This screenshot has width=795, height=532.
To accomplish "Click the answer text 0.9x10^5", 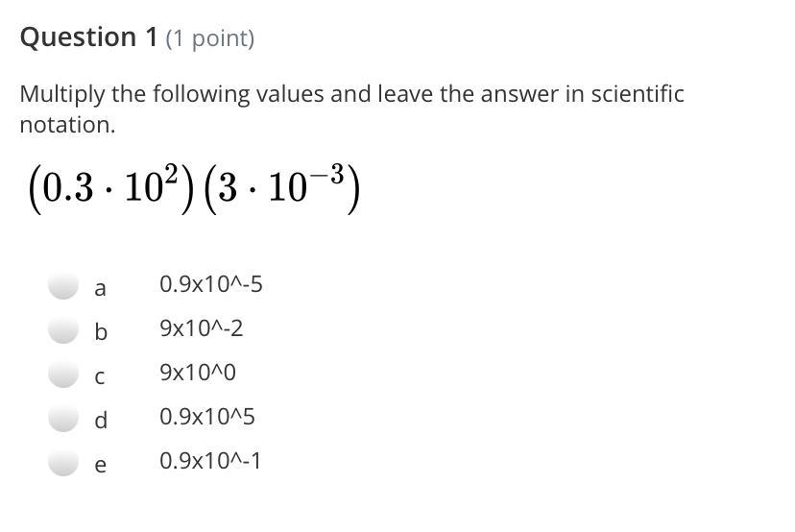I will [207, 417].
